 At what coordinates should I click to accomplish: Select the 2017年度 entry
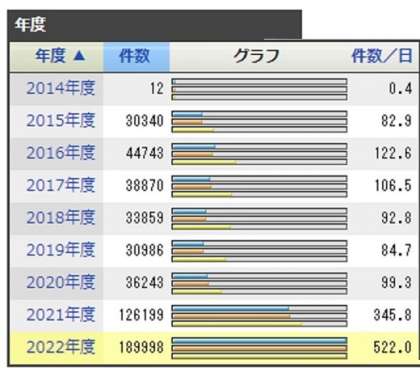(x=61, y=185)
